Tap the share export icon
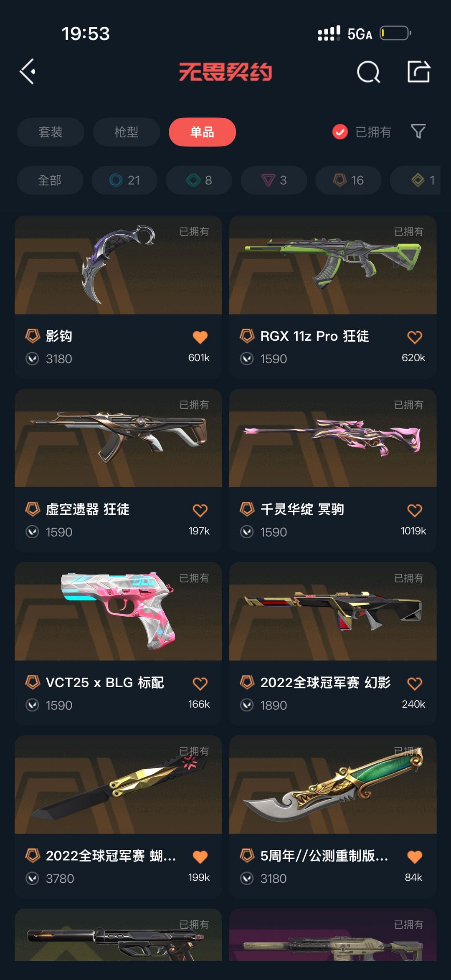Viewport: 451px width, 980px height. 419,71
